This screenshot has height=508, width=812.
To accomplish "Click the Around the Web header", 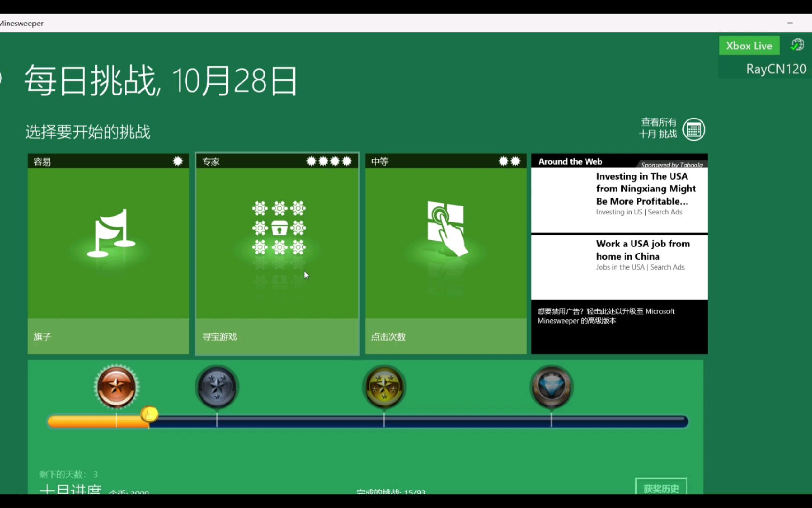I will click(x=570, y=161).
